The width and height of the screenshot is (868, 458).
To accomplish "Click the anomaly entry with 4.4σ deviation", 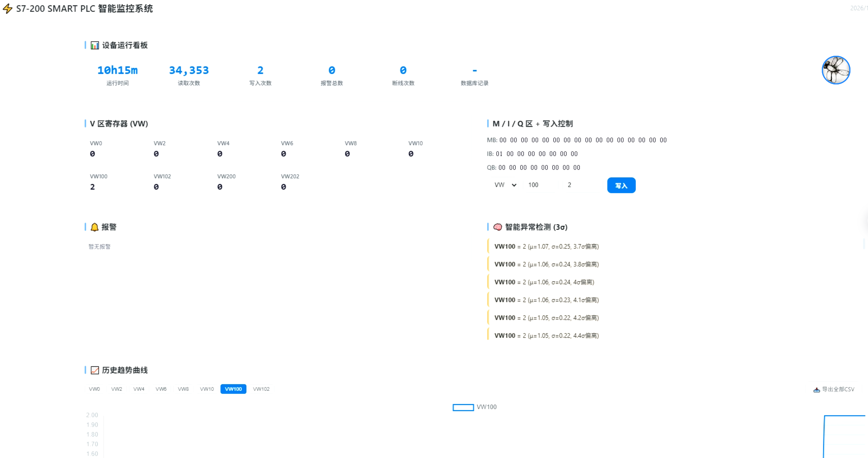I will pyautogui.click(x=547, y=336).
